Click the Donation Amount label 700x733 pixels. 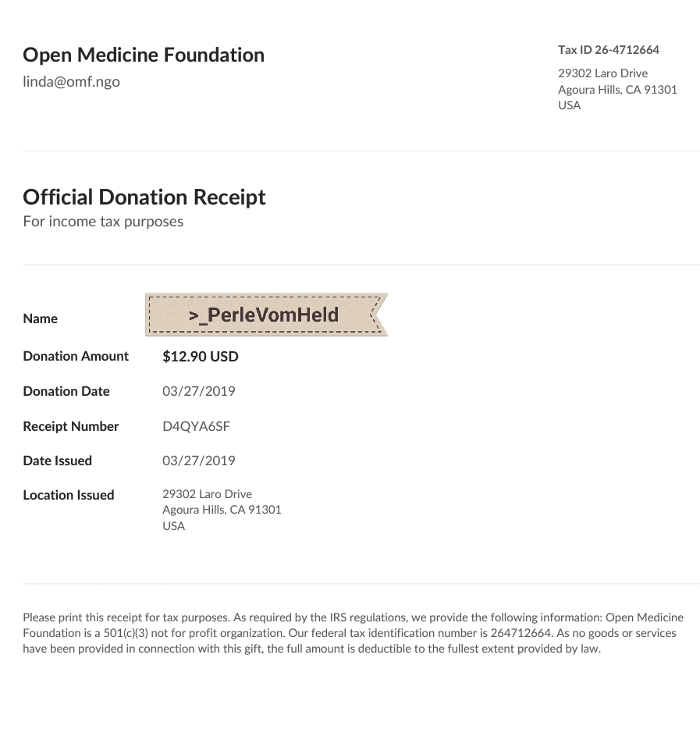(x=76, y=356)
